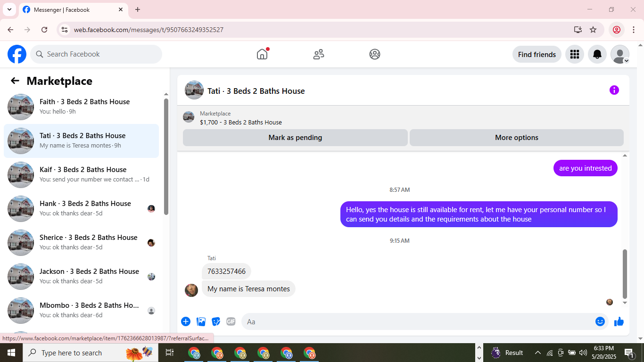Click the 'are you intrested' message bubble
This screenshot has width=644, height=362.
586,168
